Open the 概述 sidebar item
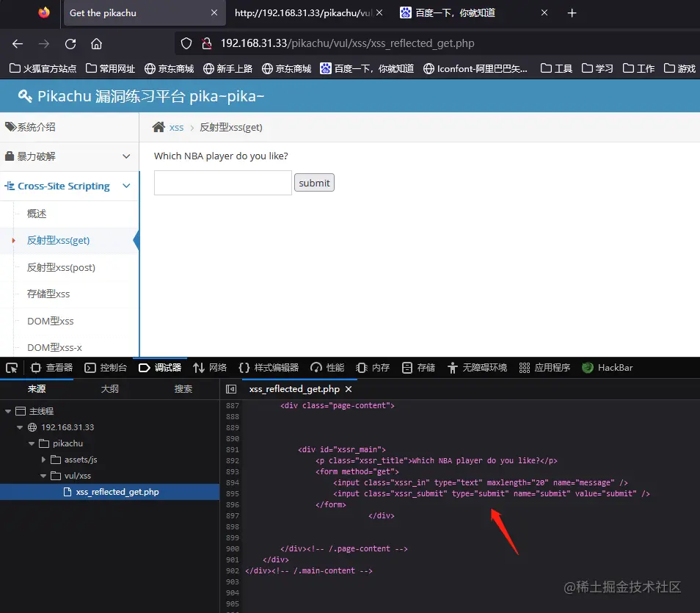 37,214
